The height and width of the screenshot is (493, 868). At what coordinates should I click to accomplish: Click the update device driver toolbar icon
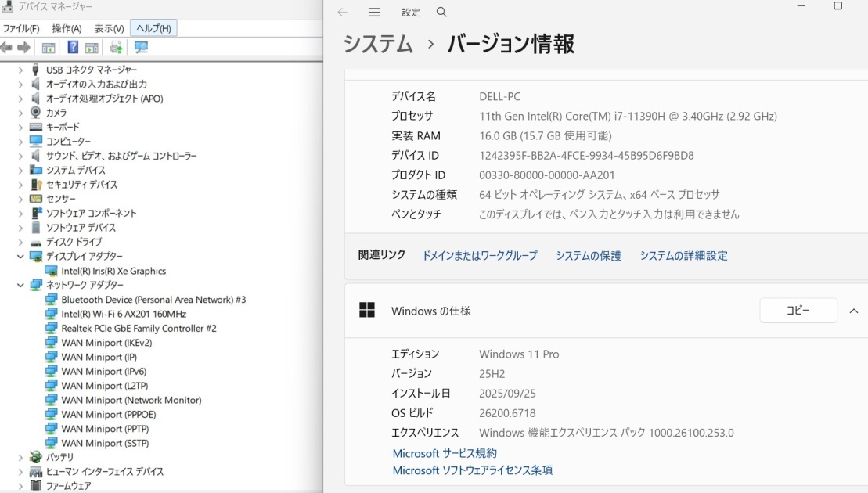(x=116, y=48)
